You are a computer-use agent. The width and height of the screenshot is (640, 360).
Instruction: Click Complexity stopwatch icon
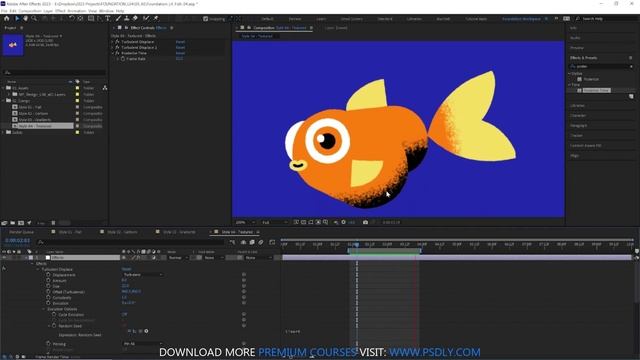(48, 298)
